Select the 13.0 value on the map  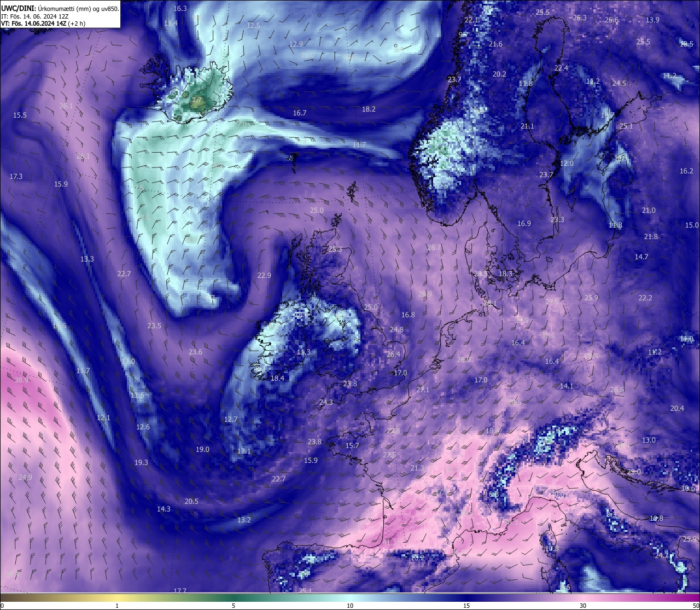point(649,440)
